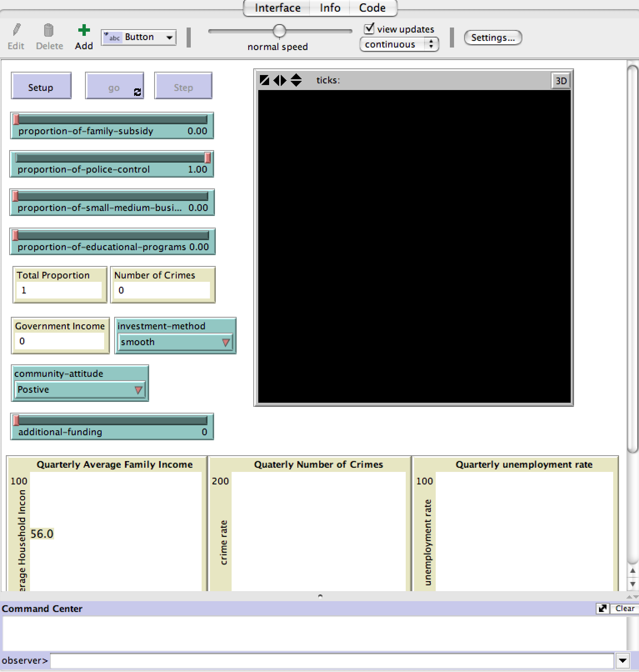Screen dimensions: 639x672
Task: Open the continuous update mode dropdown
Action: tap(399, 44)
